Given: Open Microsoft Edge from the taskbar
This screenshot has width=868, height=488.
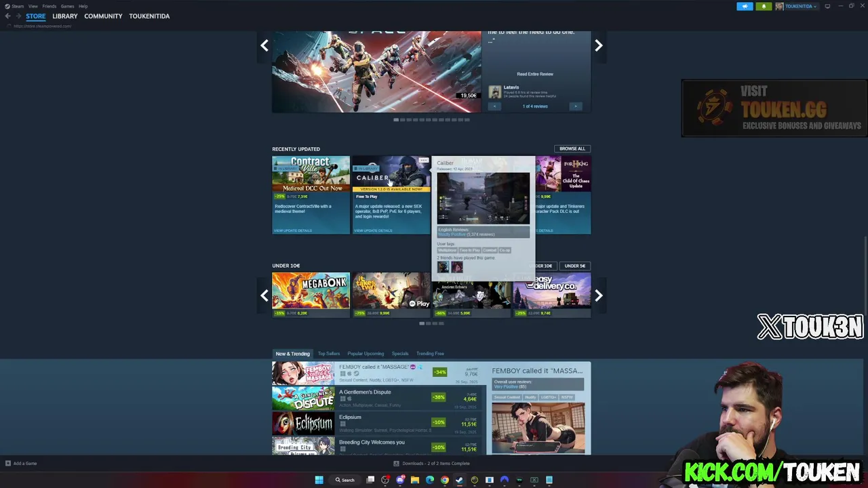Looking at the screenshot, I should (430, 480).
